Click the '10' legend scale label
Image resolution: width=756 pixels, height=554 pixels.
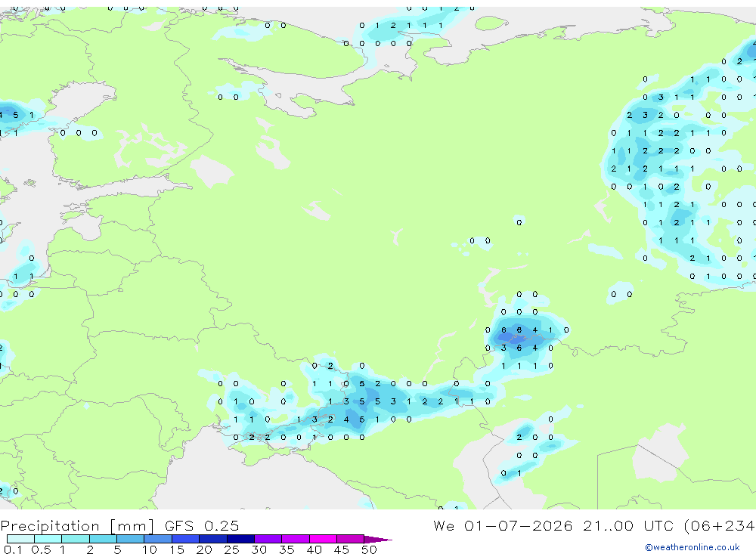click(149, 549)
